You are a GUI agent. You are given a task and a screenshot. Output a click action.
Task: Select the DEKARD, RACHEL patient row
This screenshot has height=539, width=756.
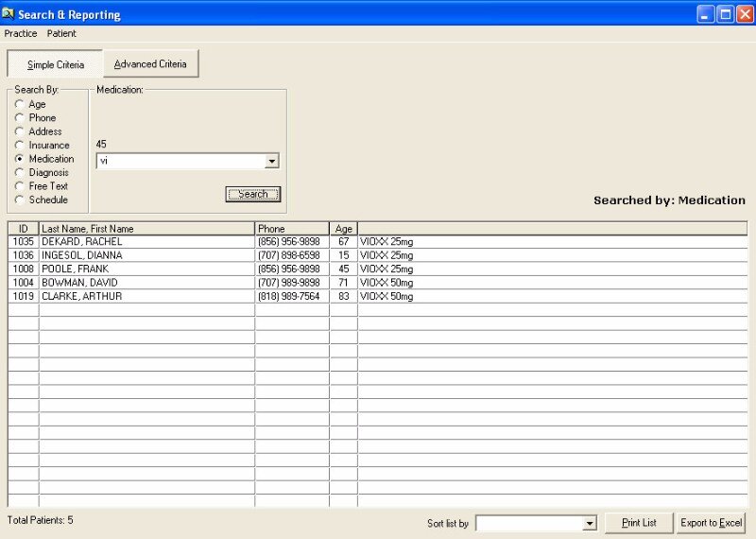(x=146, y=242)
